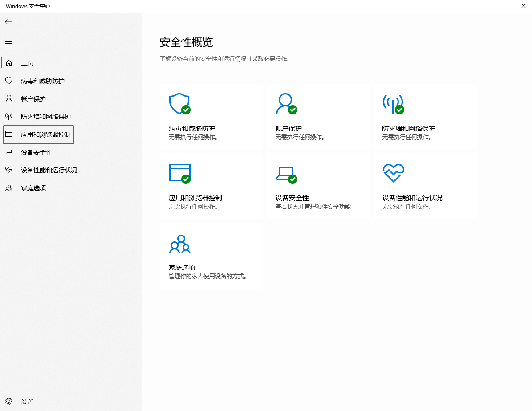Click the hamburger menu to collapse navigation
This screenshot has height=411, width=532.
coord(8,41)
